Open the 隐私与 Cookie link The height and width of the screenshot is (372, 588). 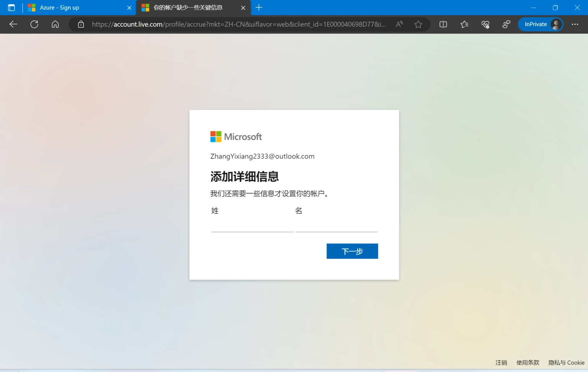tap(566, 362)
